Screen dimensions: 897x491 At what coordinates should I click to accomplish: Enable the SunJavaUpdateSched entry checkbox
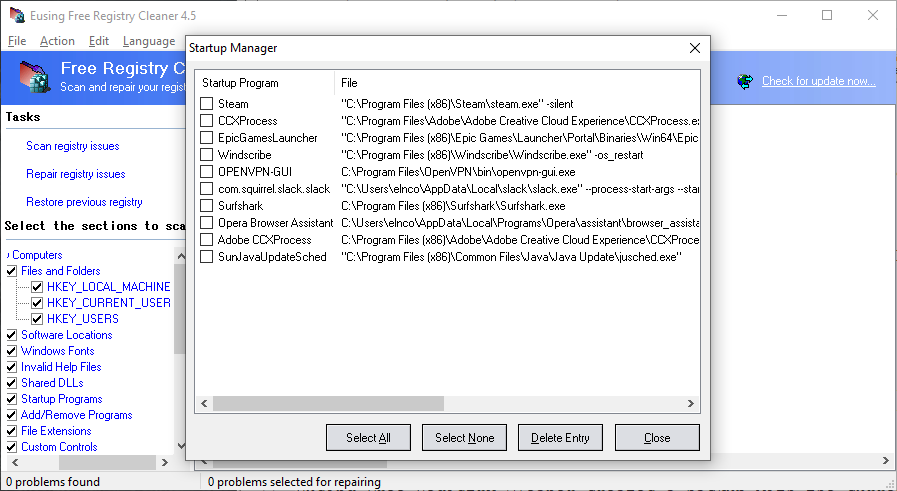coord(207,257)
